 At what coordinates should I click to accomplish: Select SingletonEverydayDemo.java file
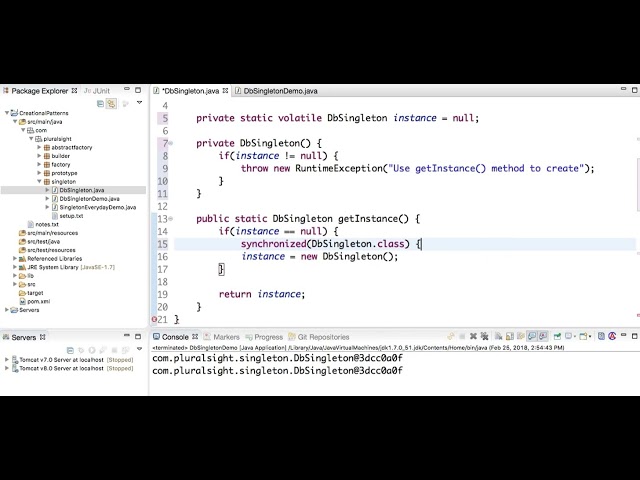coord(98,207)
